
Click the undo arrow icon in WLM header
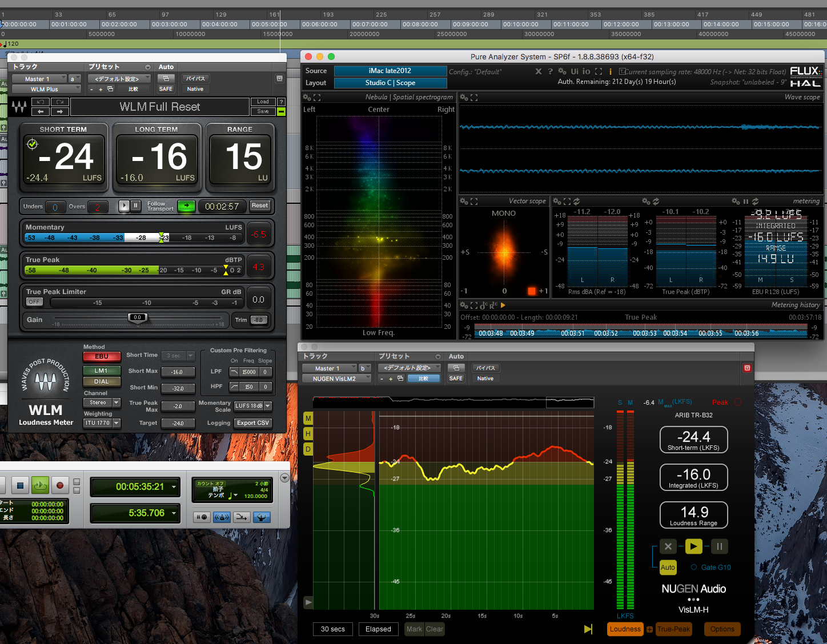point(41,102)
